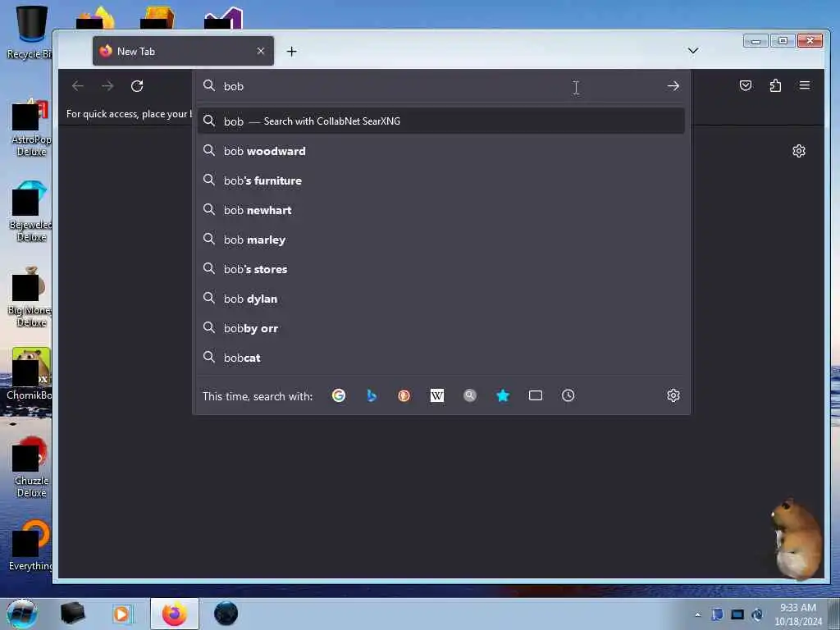Search history via clock icon

coord(568,395)
